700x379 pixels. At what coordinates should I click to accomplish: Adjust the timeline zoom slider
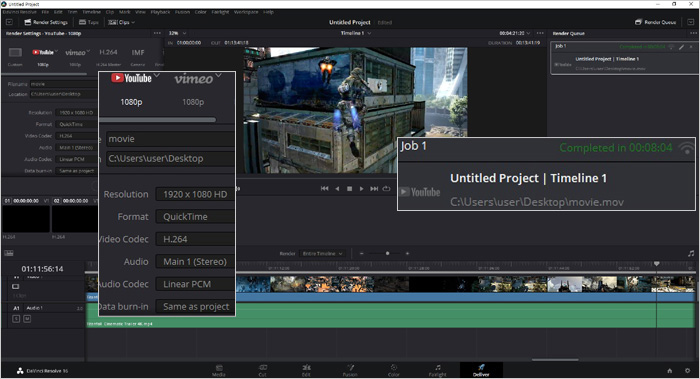[x=387, y=254]
